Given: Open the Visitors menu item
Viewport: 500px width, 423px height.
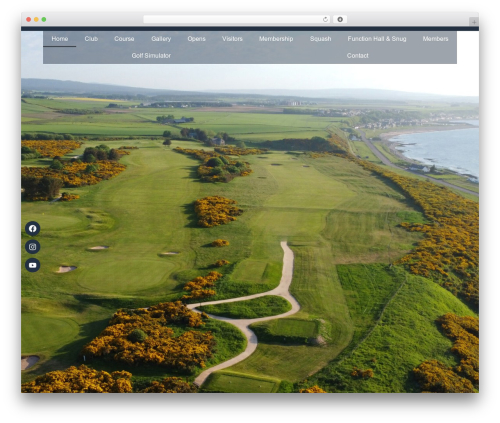Looking at the screenshot, I should 232,39.
